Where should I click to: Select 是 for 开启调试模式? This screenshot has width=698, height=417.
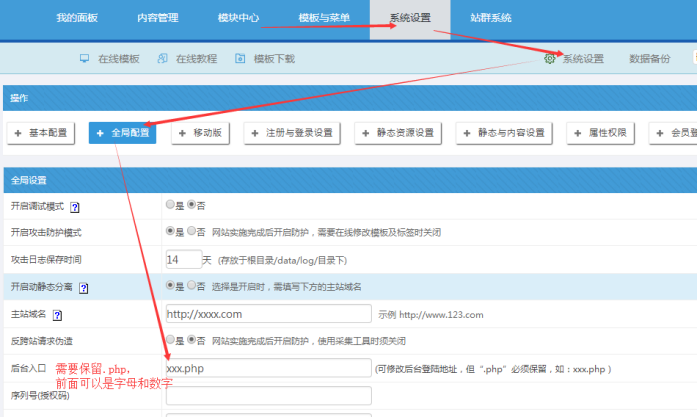168,205
